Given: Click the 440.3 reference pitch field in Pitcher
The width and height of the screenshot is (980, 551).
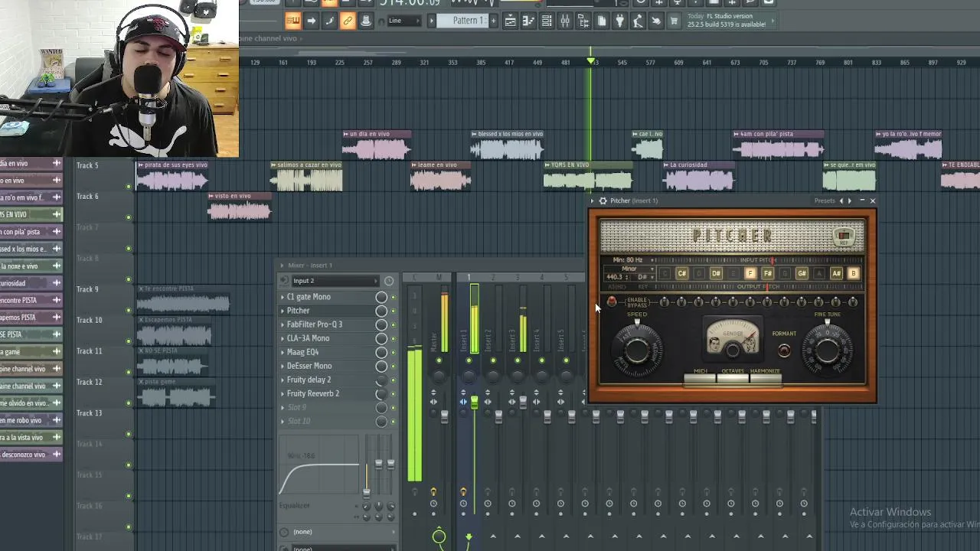Looking at the screenshot, I should (617, 277).
